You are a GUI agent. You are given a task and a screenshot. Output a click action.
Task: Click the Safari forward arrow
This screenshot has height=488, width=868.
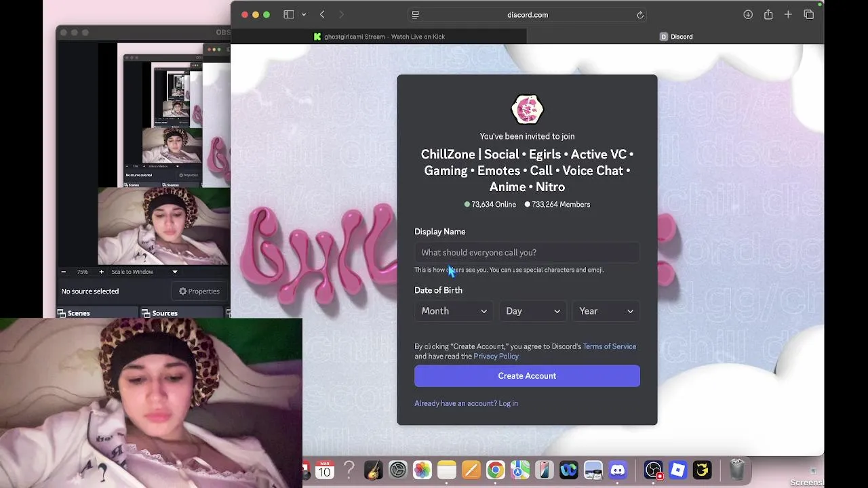pyautogui.click(x=341, y=14)
